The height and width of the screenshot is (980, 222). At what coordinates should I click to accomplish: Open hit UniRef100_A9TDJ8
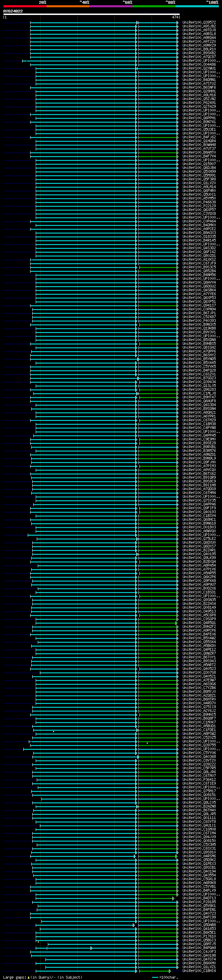(x=199, y=30)
